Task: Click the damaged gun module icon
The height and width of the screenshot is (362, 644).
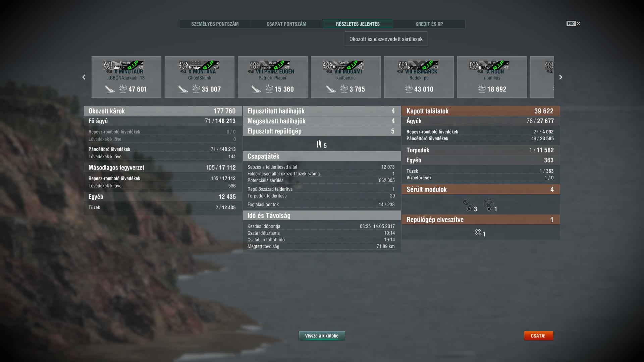Action: (468, 204)
